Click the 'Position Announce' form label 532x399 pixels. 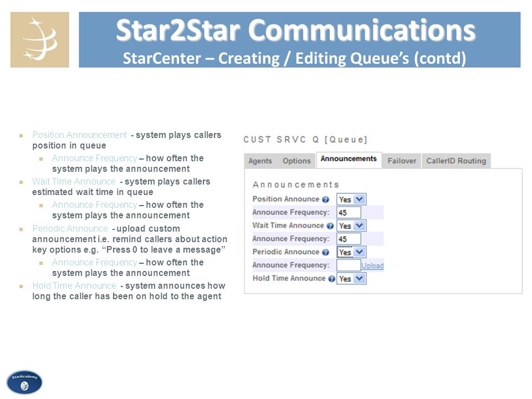point(286,199)
